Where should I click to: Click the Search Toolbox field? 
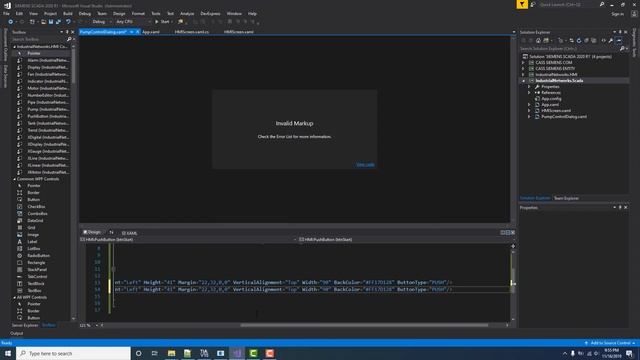pyautogui.click(x=39, y=39)
